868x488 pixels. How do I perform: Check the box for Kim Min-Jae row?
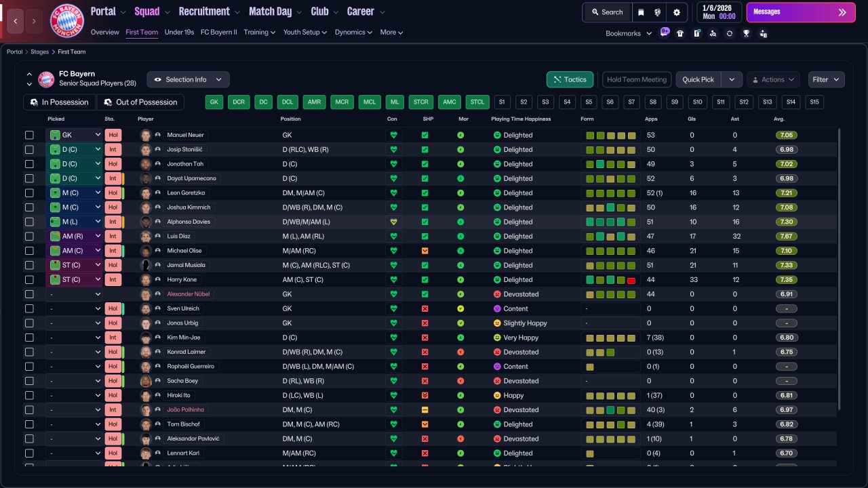pos(29,338)
